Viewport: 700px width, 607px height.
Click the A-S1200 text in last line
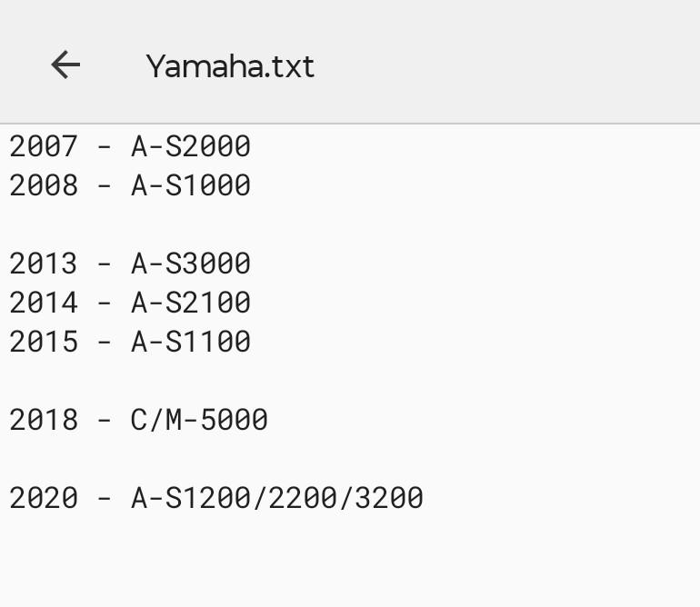point(191,498)
